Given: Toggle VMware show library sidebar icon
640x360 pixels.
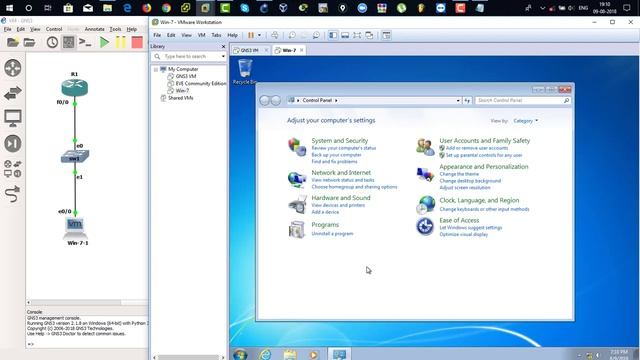Looking at the screenshot, I should click(x=333, y=36).
